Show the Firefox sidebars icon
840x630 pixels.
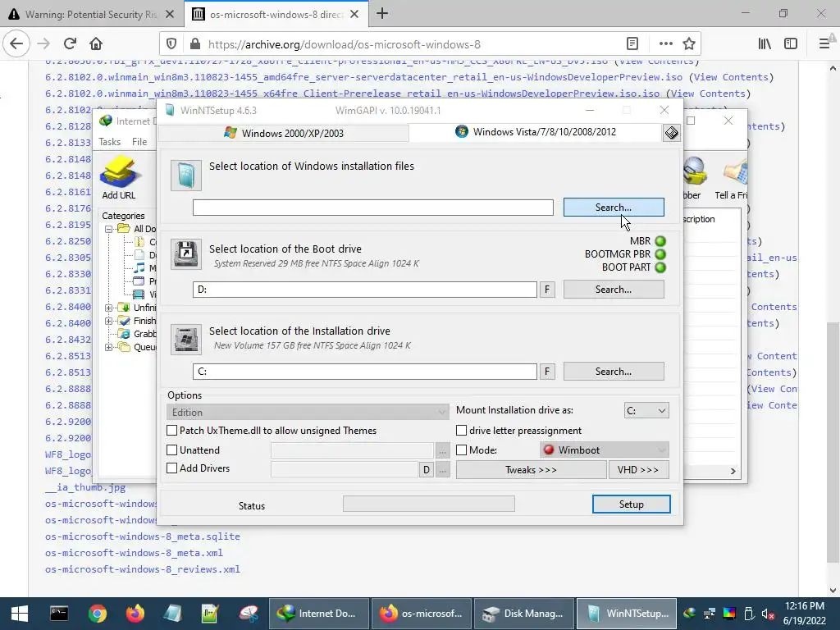(791, 44)
